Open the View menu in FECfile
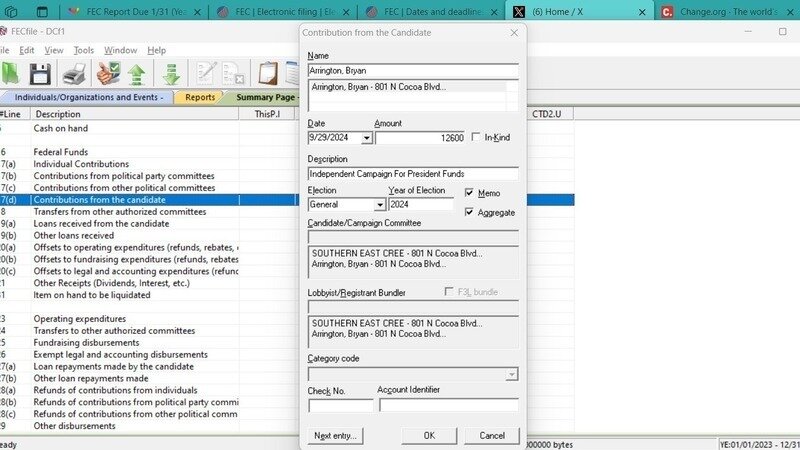This screenshot has height=450, width=800. 54,50
